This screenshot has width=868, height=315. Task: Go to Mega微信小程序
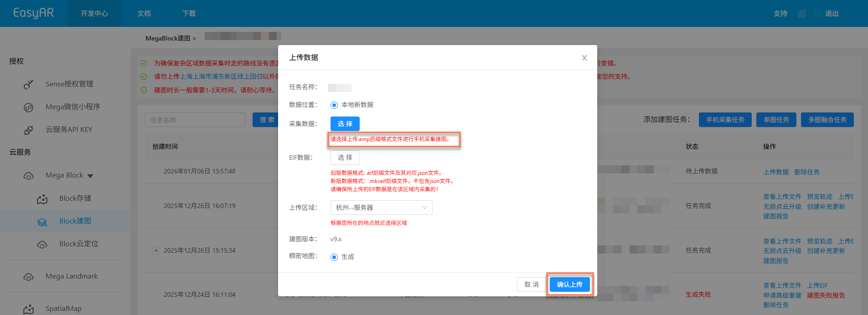(73, 107)
